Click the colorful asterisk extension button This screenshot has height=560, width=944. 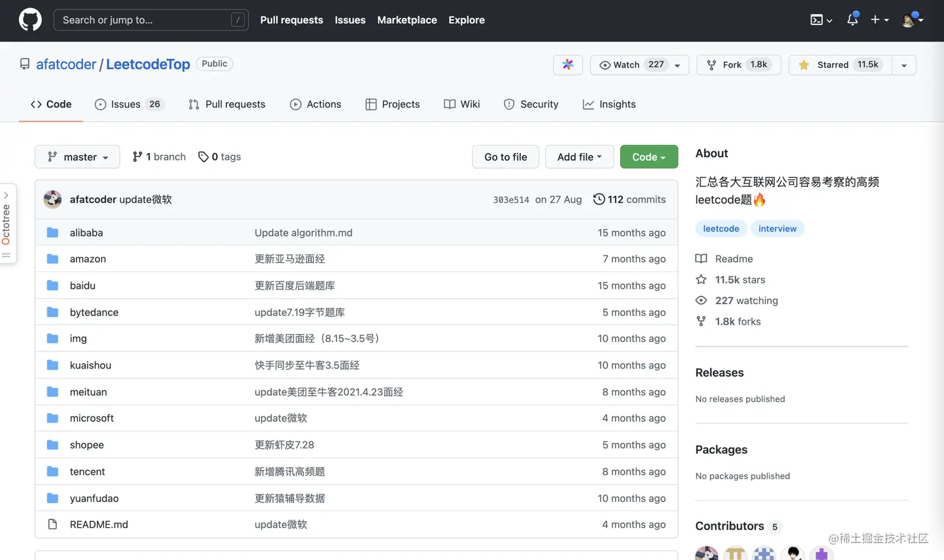568,65
